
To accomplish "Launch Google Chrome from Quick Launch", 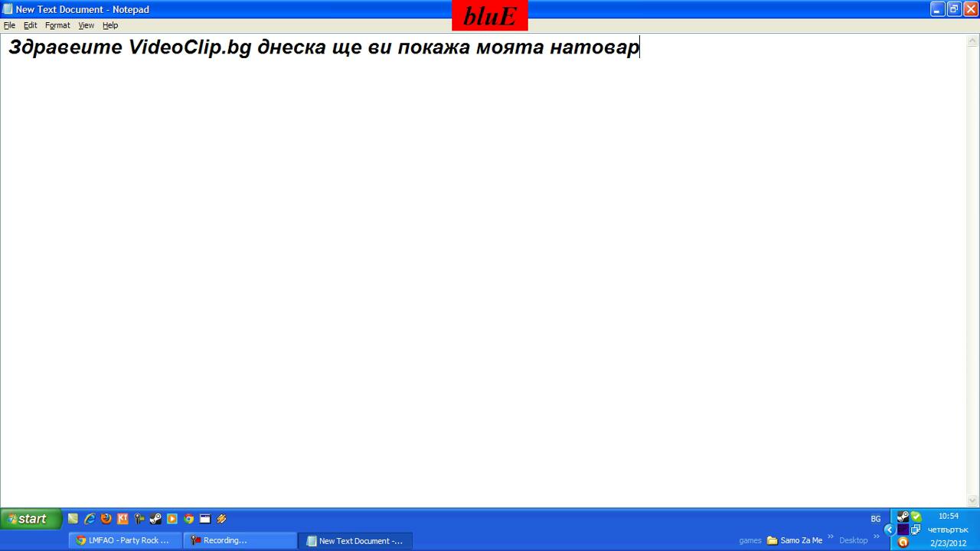I will [x=189, y=519].
